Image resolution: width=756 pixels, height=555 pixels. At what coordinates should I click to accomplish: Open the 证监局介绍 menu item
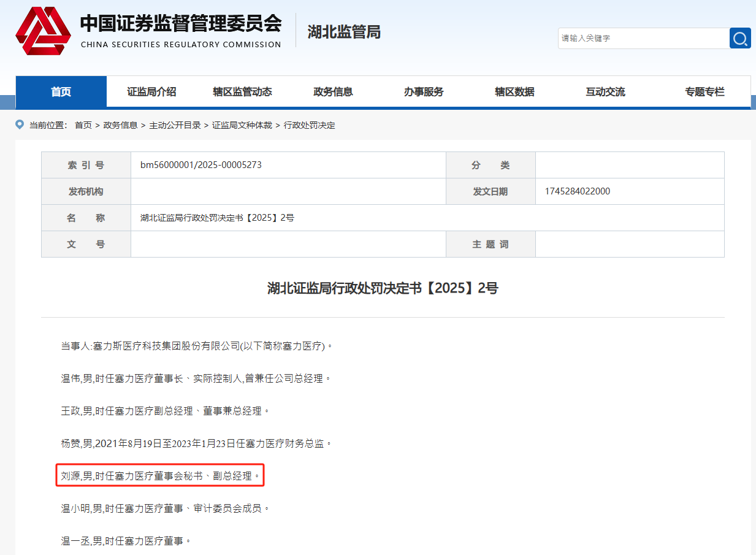click(x=151, y=91)
